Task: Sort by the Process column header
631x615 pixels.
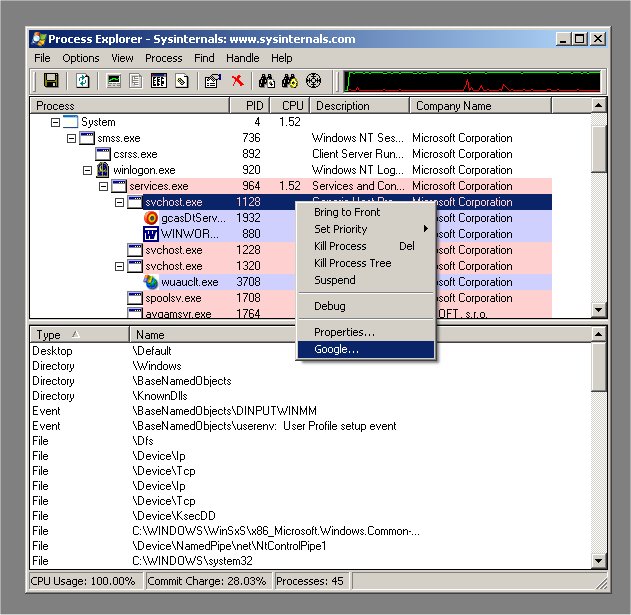Action: [x=130, y=105]
